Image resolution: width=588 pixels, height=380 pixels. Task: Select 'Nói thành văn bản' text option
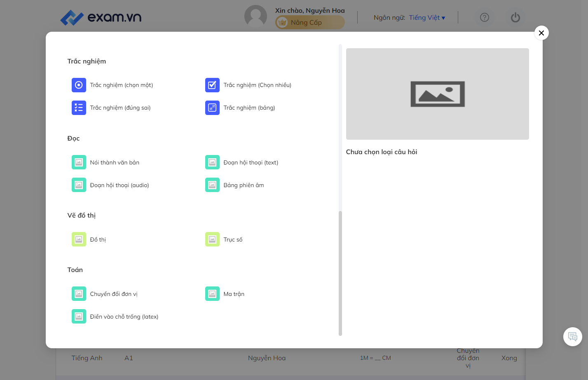[x=115, y=162]
